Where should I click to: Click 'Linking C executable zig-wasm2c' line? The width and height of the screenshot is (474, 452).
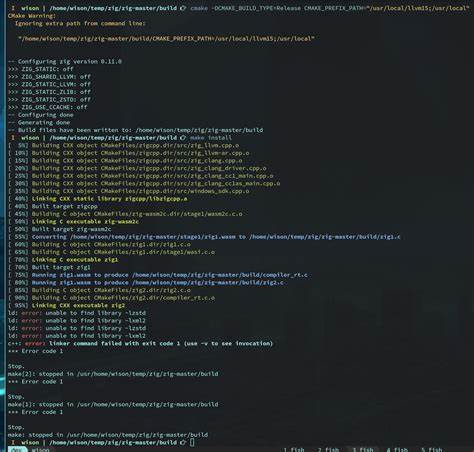pos(74,222)
